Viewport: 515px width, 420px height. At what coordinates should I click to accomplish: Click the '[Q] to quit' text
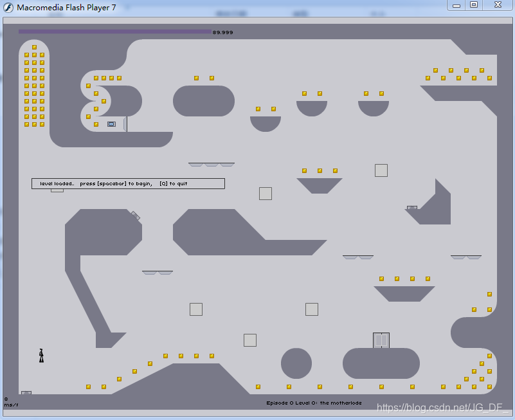(x=174, y=183)
